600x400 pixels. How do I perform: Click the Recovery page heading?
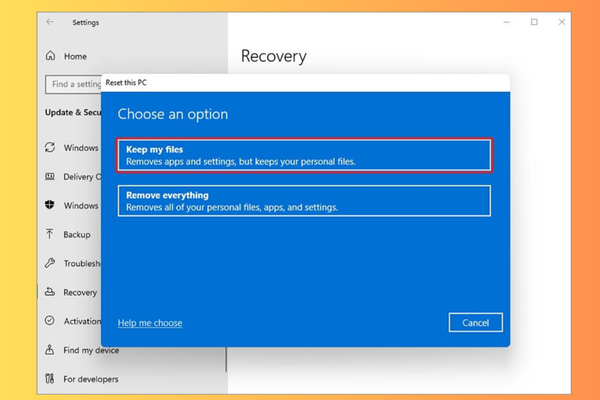[274, 56]
